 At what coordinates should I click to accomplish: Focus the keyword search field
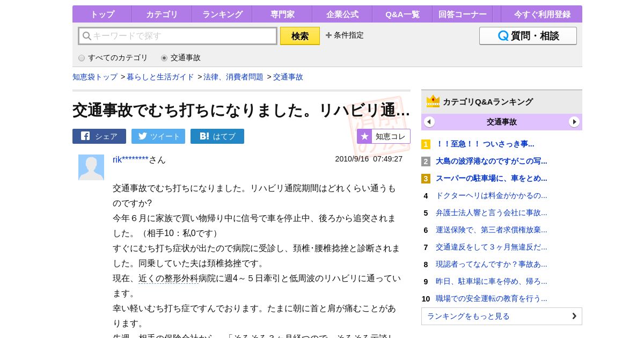[178, 36]
